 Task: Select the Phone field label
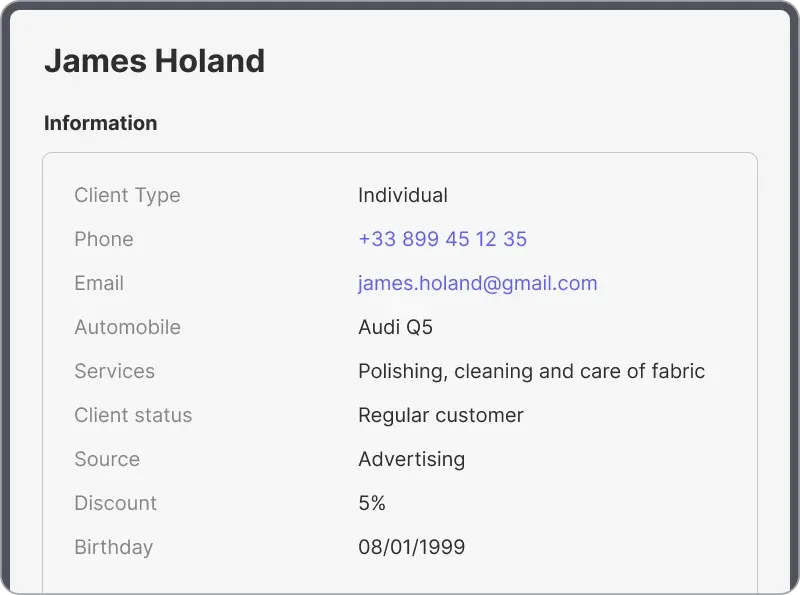pyautogui.click(x=103, y=239)
